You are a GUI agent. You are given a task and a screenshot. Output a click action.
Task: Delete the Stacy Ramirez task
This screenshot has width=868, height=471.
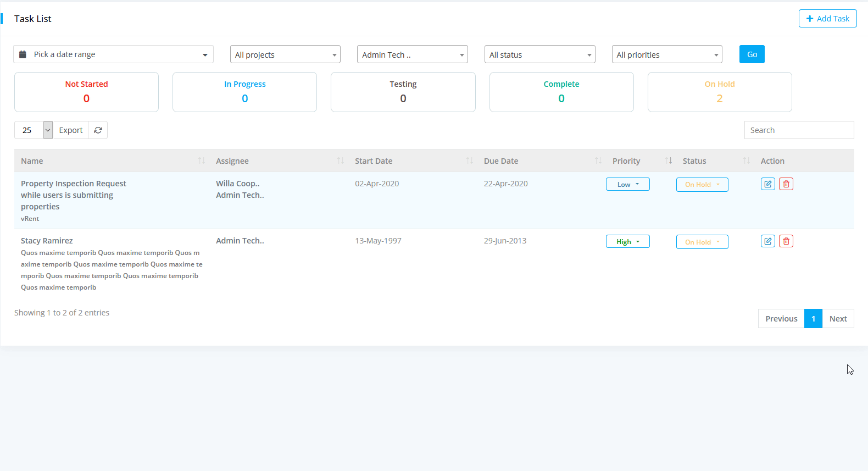click(786, 241)
